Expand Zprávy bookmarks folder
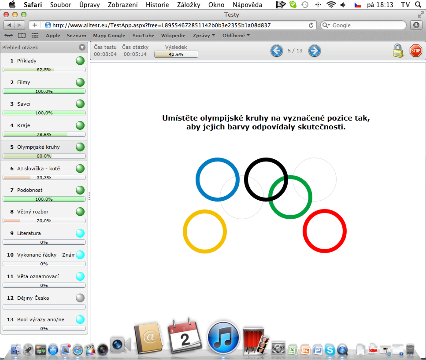426x360 pixels. 204,35
